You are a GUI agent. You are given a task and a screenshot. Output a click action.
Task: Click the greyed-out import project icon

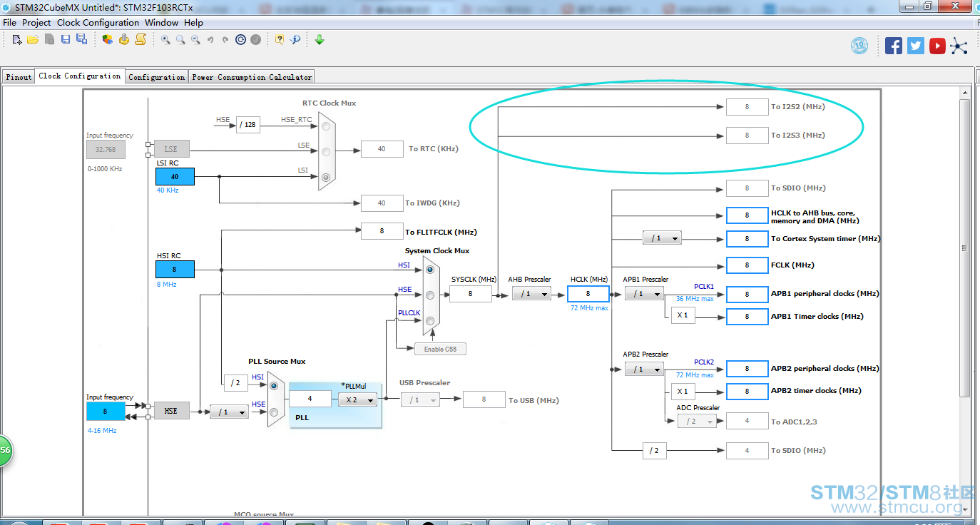click(50, 40)
